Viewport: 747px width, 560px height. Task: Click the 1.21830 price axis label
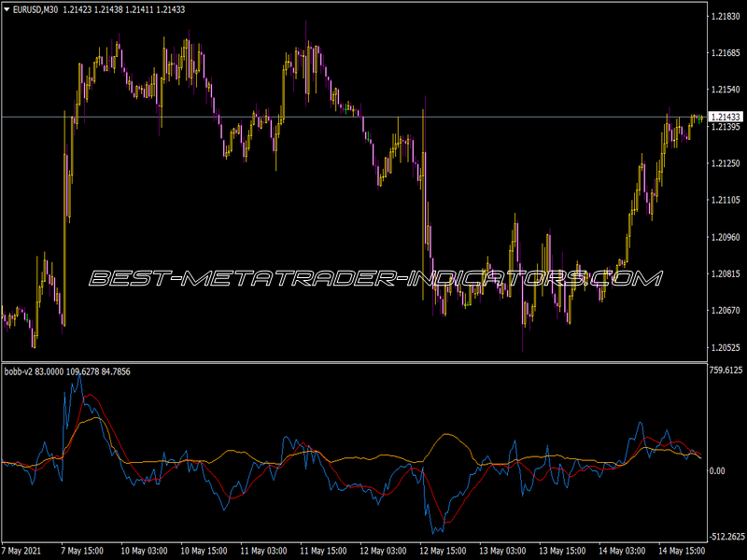726,17
